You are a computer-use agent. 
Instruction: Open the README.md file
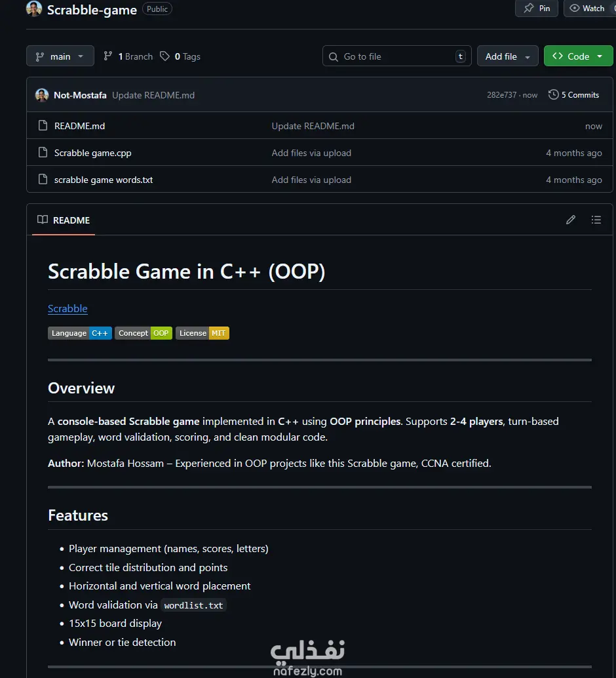79,126
